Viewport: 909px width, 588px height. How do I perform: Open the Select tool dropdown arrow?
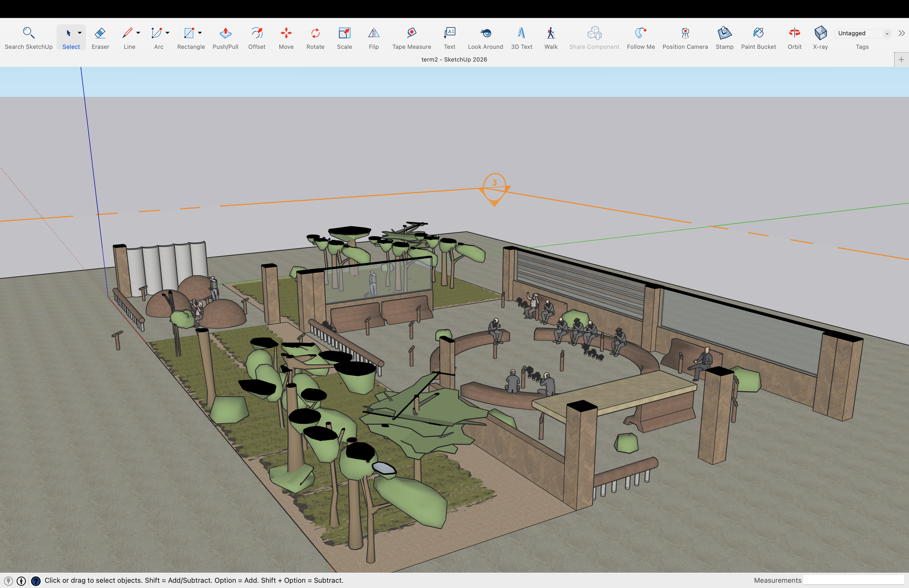(80, 33)
